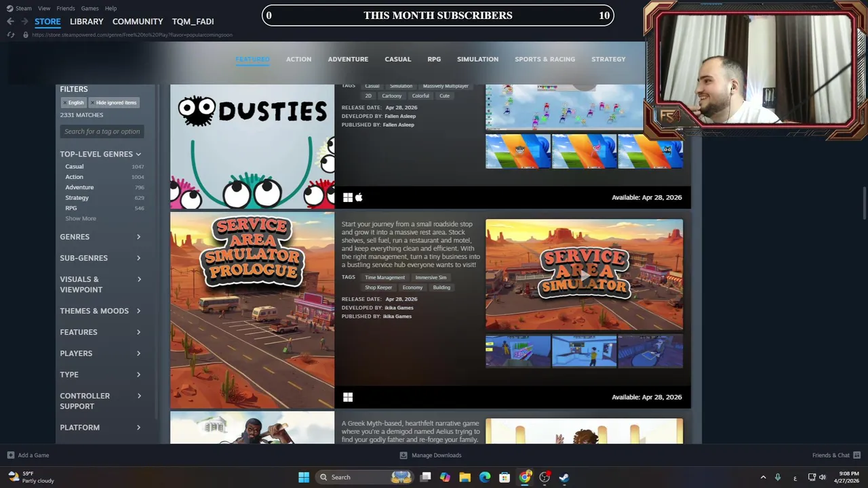The width and height of the screenshot is (868, 488).
Task: Click the Apple platform icon on Dusties
Action: coord(359,197)
